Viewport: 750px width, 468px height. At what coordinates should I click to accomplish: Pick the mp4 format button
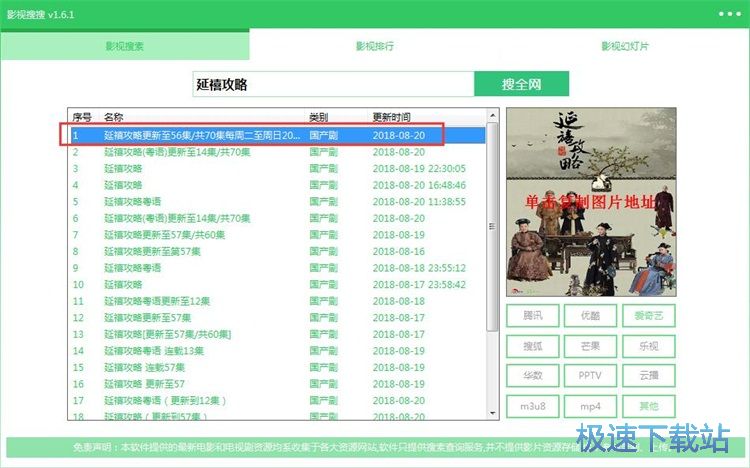pyautogui.click(x=590, y=406)
